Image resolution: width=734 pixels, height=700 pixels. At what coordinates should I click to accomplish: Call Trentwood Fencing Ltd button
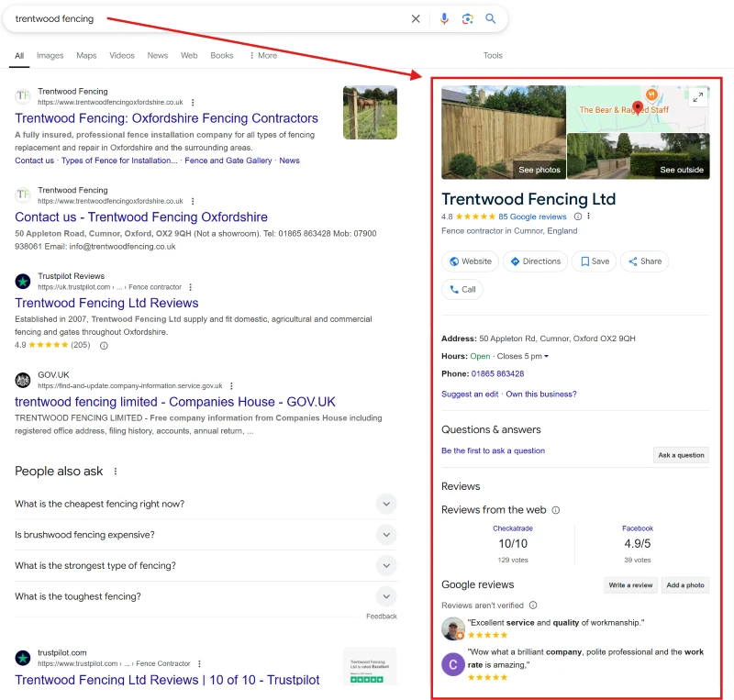462,289
